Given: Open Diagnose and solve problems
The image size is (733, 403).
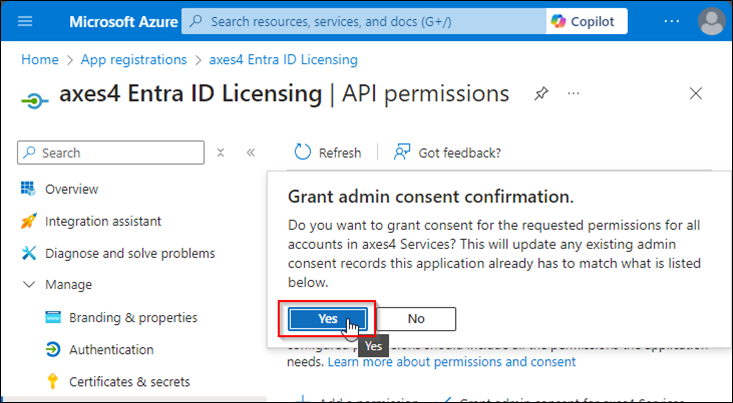Looking at the screenshot, I should (x=130, y=253).
